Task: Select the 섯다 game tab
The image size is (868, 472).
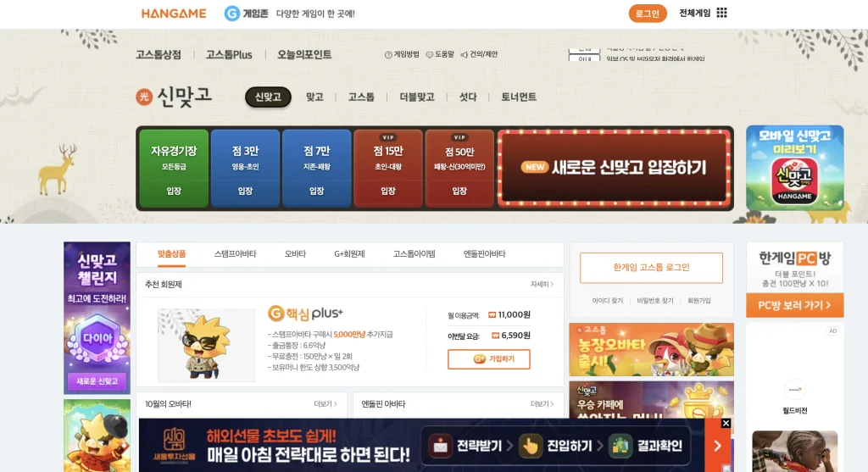Action: coord(468,97)
